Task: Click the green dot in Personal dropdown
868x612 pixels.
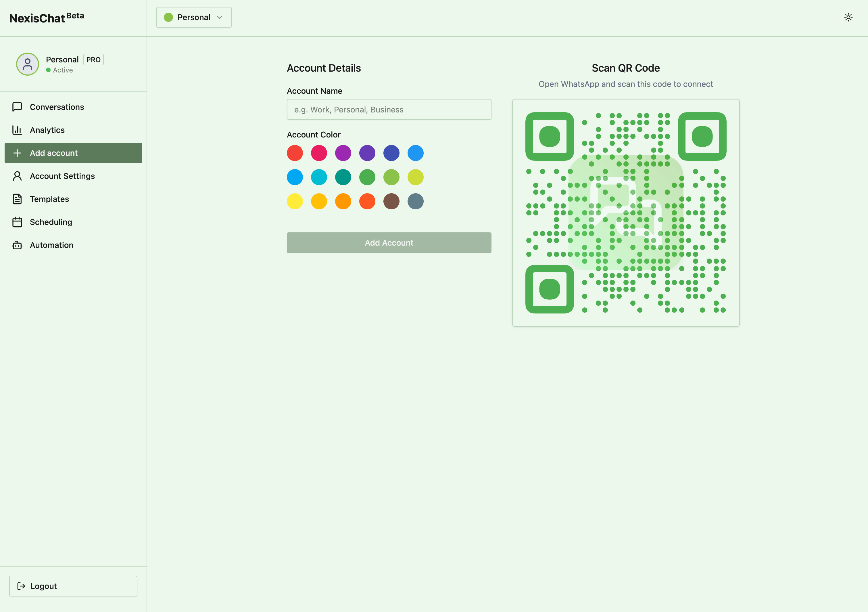Action: click(168, 17)
